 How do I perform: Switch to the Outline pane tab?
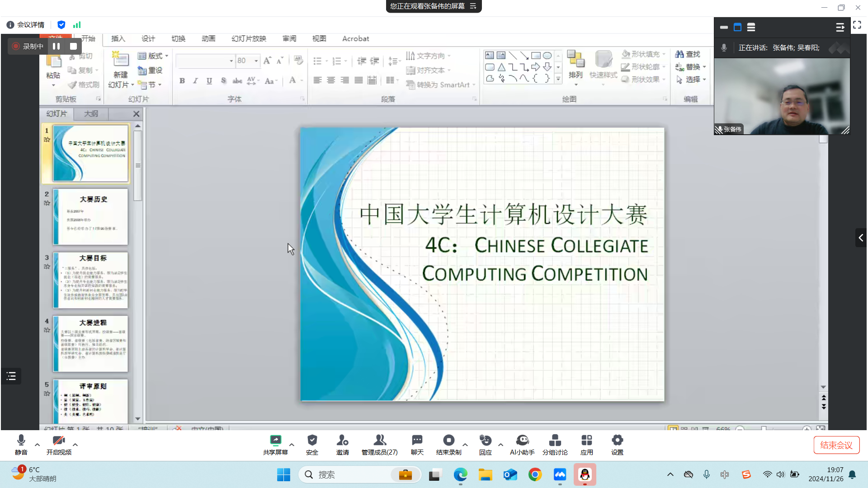point(91,114)
